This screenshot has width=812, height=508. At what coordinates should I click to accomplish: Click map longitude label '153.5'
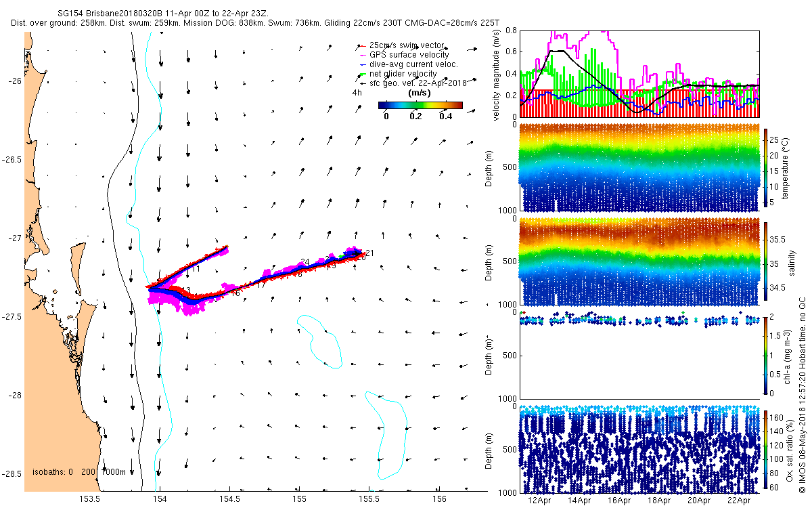[x=90, y=499]
